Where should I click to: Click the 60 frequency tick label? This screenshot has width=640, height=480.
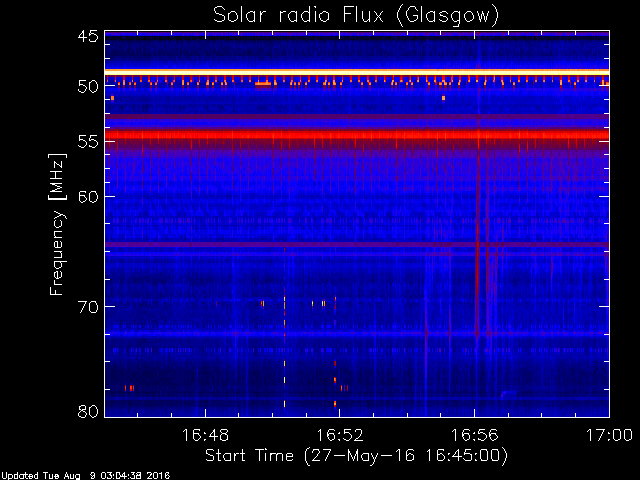point(88,197)
